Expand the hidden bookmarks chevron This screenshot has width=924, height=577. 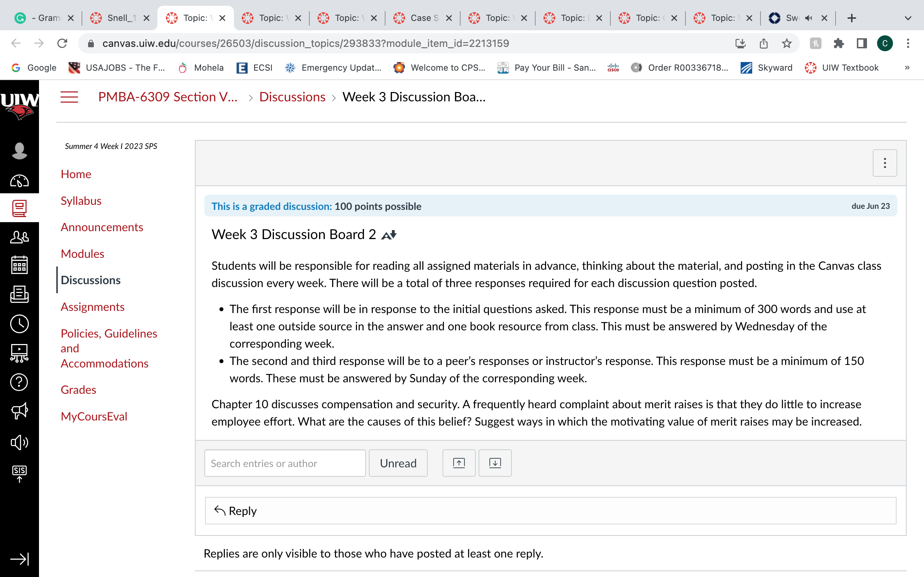pos(907,67)
